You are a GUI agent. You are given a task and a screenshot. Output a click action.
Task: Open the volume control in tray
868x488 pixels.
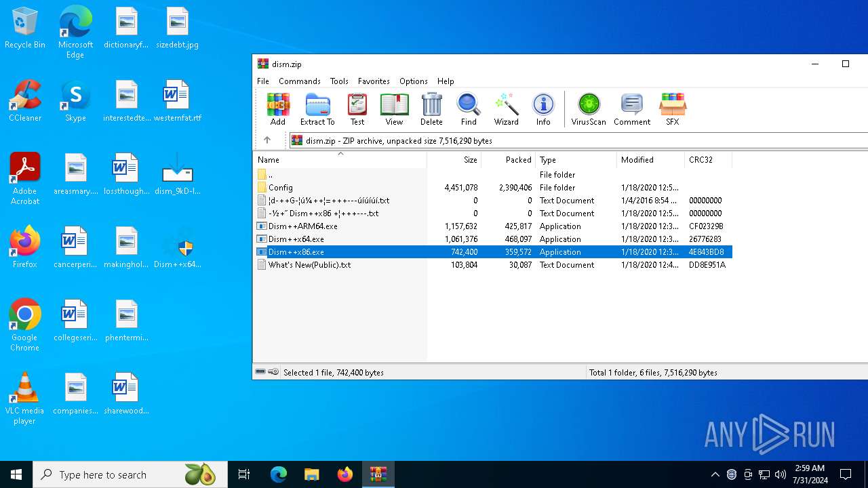[x=780, y=474]
